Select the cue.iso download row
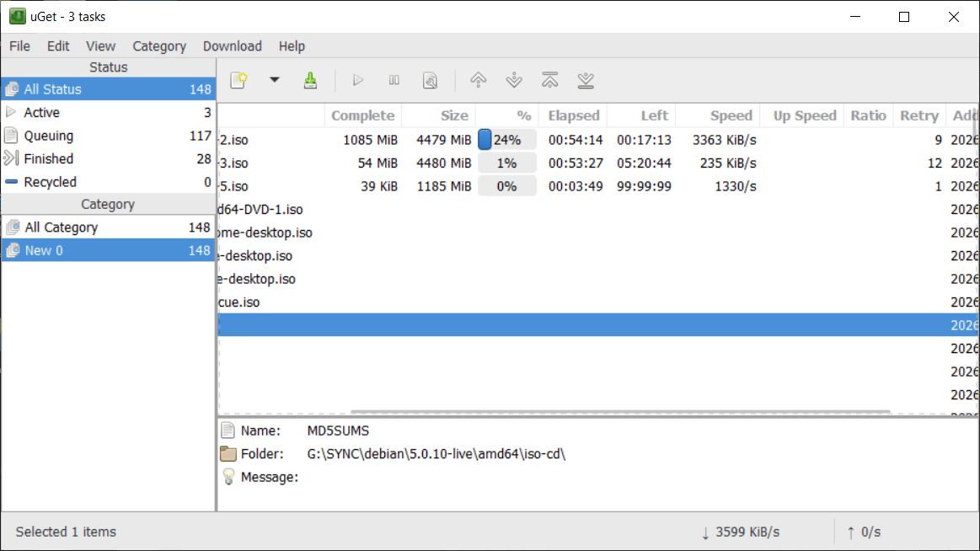The width and height of the screenshot is (980, 551). [598, 302]
